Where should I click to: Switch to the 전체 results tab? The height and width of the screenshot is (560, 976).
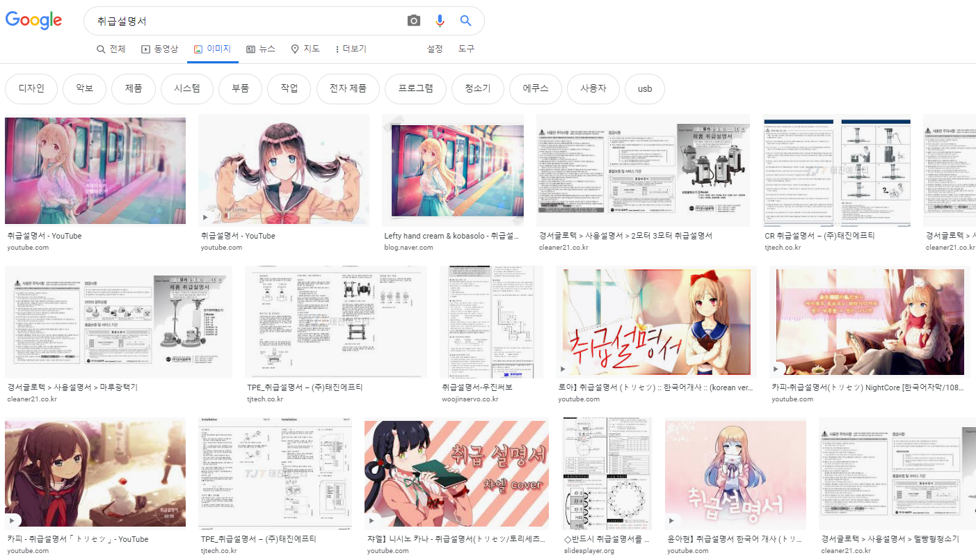pos(111,49)
